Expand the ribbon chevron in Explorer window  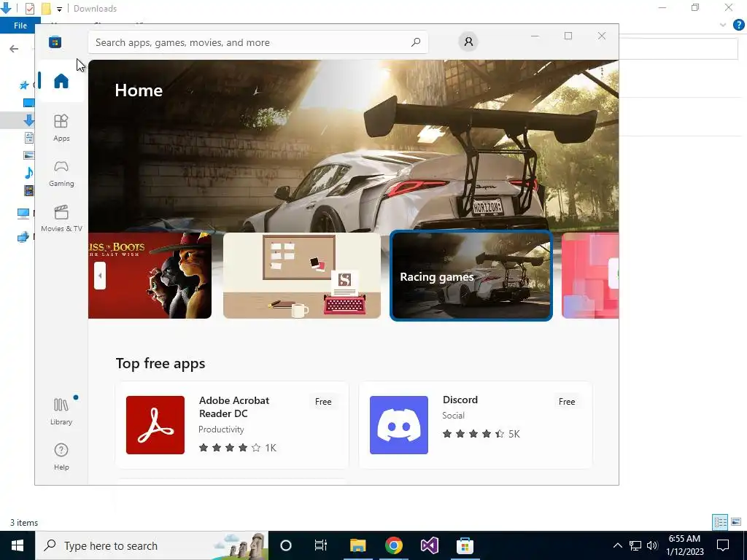coord(723,26)
